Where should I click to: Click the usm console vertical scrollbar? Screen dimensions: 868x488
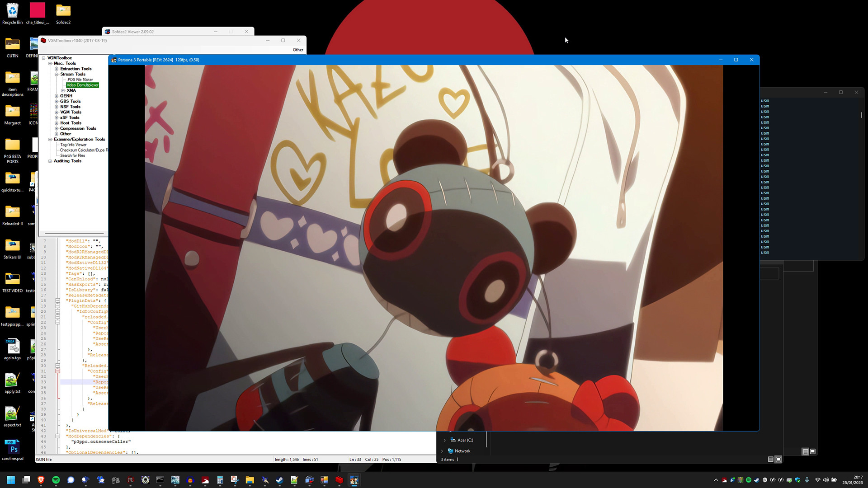[x=862, y=116]
